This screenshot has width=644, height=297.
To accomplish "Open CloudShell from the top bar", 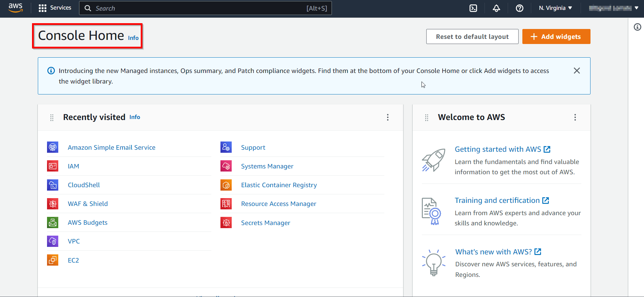I will coord(473,8).
